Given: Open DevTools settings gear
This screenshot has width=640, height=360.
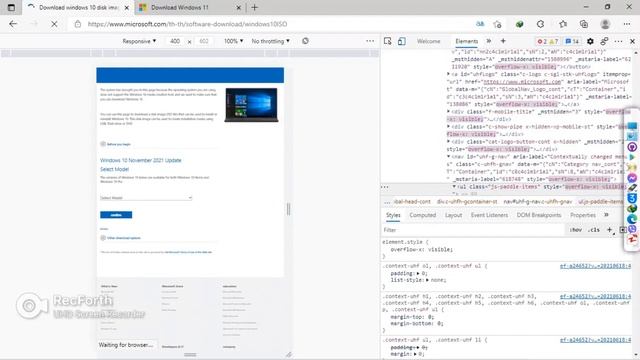Looking at the screenshot, I should tap(590, 41).
